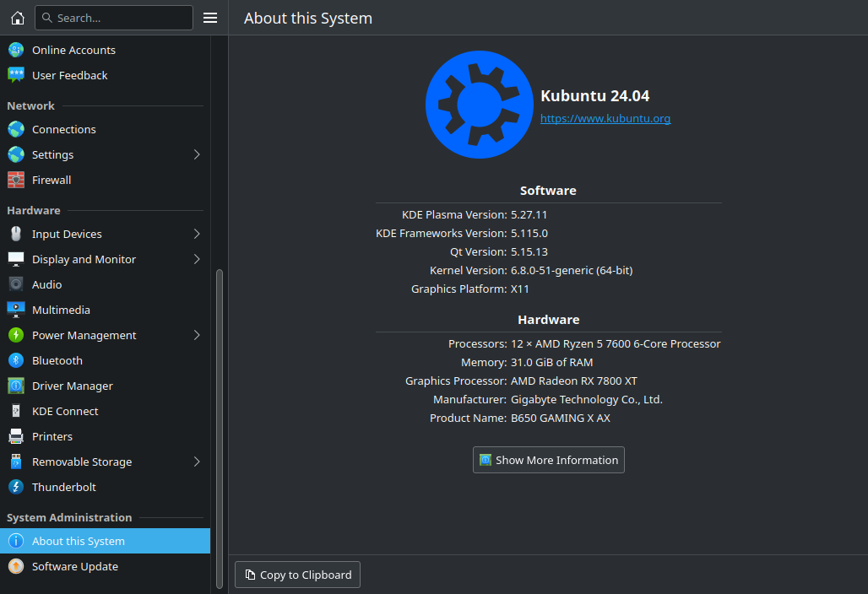Expand Power Management chevron
This screenshot has height=594, width=868.
click(197, 335)
